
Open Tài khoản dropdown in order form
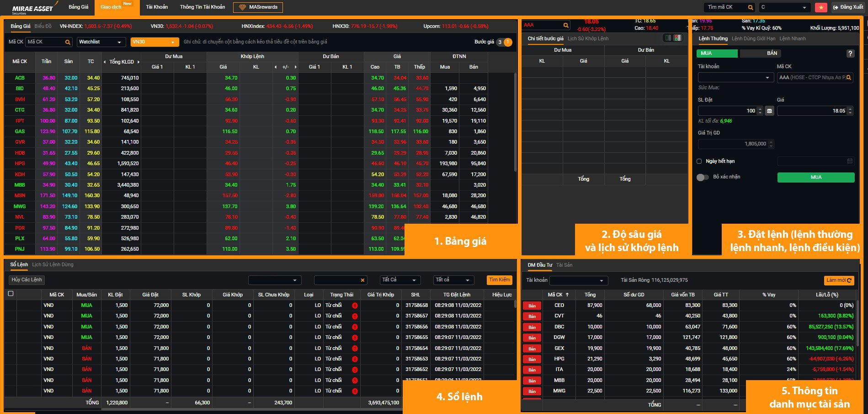click(x=735, y=78)
